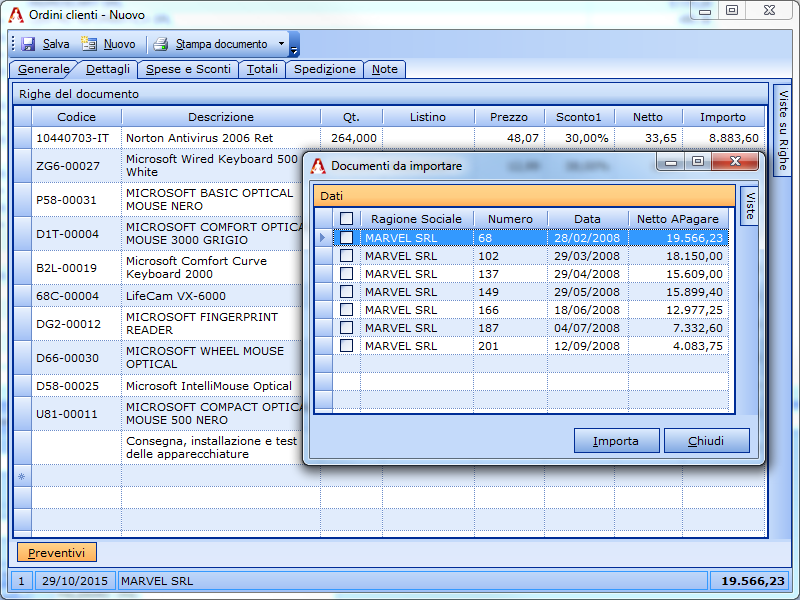Click the Nuovo document icon
Image resolution: width=800 pixels, height=600 pixels.
pyautogui.click(x=90, y=44)
